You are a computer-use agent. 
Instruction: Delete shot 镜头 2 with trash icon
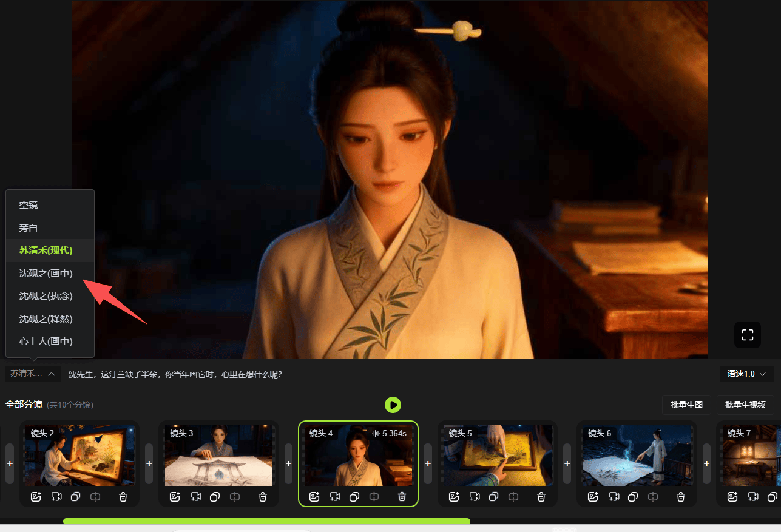point(123,497)
